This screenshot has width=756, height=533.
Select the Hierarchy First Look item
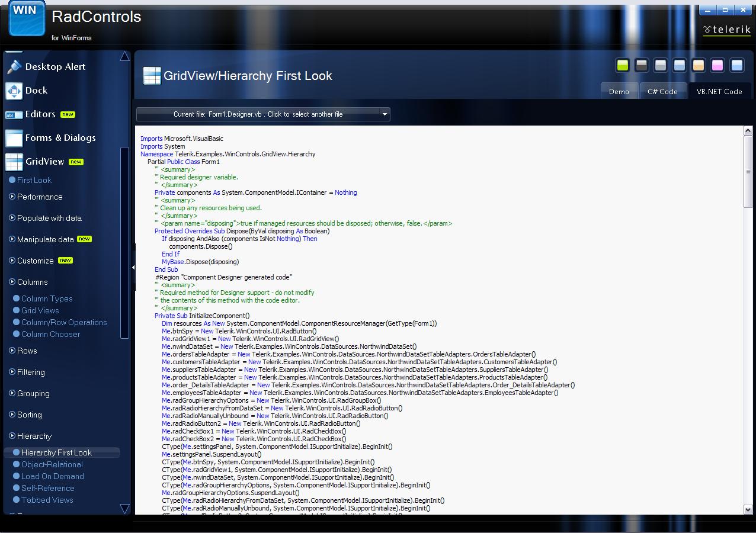[62, 452]
